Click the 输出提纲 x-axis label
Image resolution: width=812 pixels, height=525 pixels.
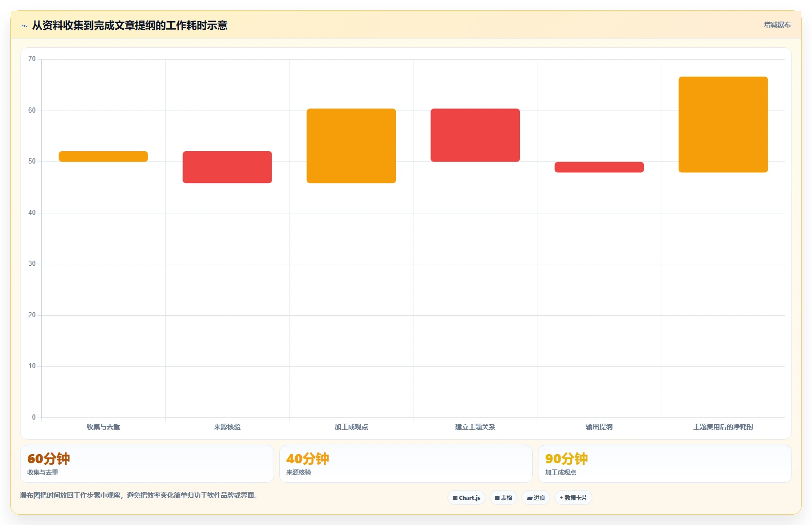[599, 427]
